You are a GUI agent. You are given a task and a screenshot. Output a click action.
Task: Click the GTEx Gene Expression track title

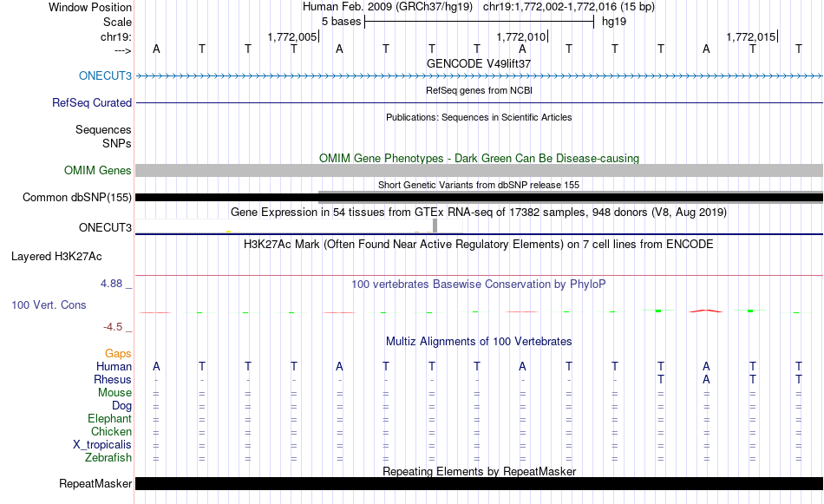479,213
